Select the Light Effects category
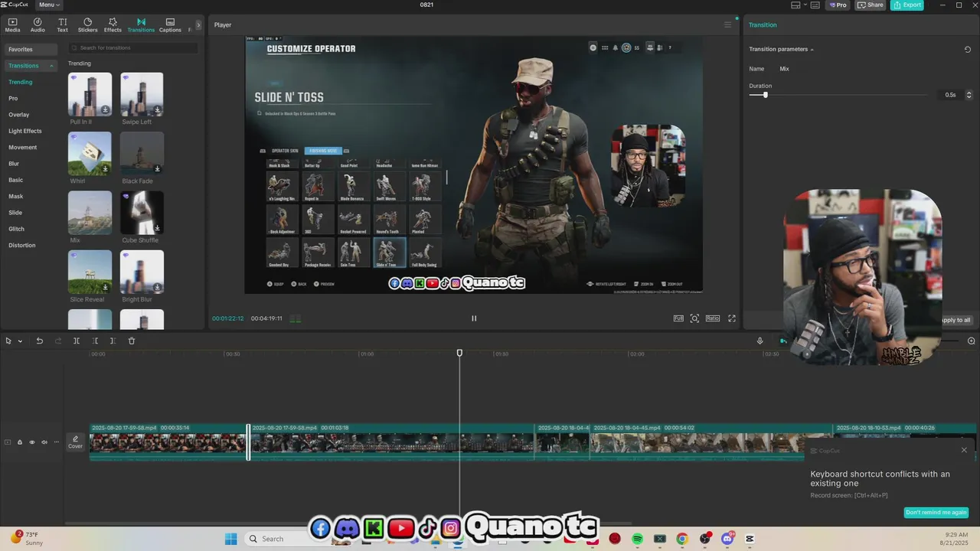Viewport: 980px width, 551px height. pos(25,131)
